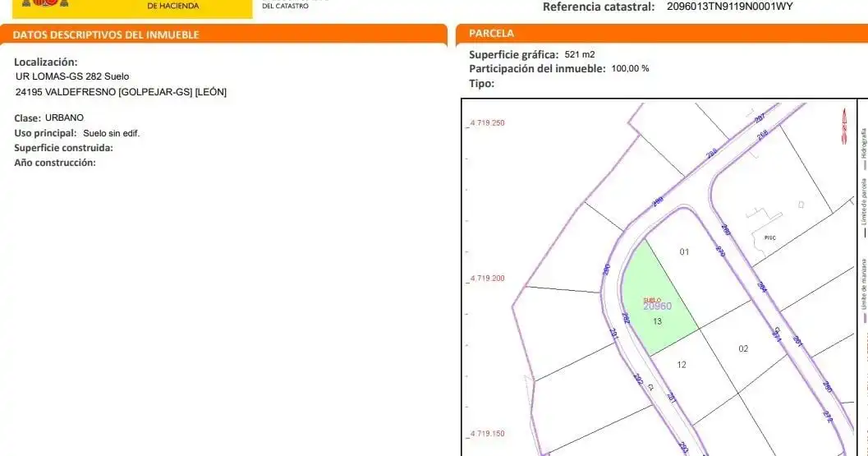Click the 4.719.250 coordinate label
This screenshot has height=456, width=868.
488,123
